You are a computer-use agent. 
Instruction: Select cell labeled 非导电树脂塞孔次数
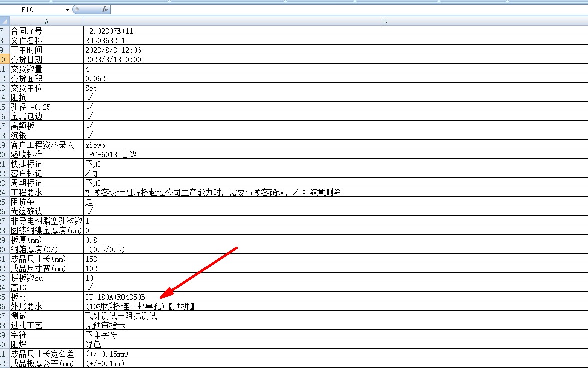47,221
